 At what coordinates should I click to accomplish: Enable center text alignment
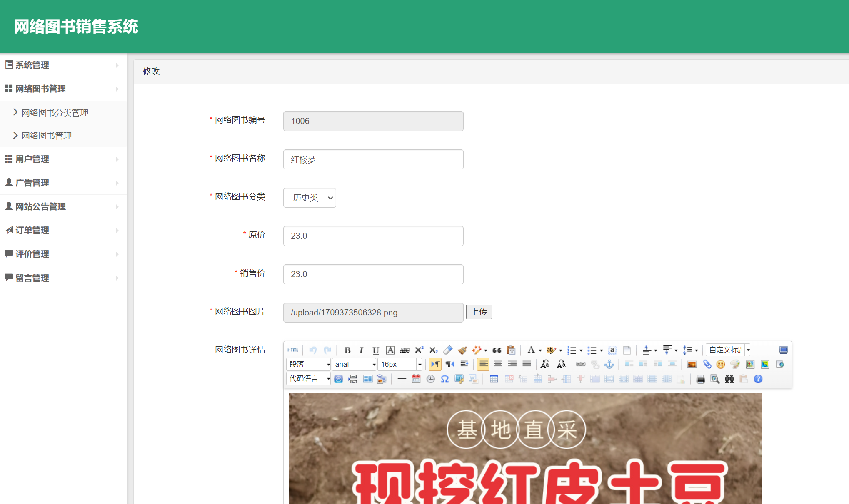tap(498, 364)
